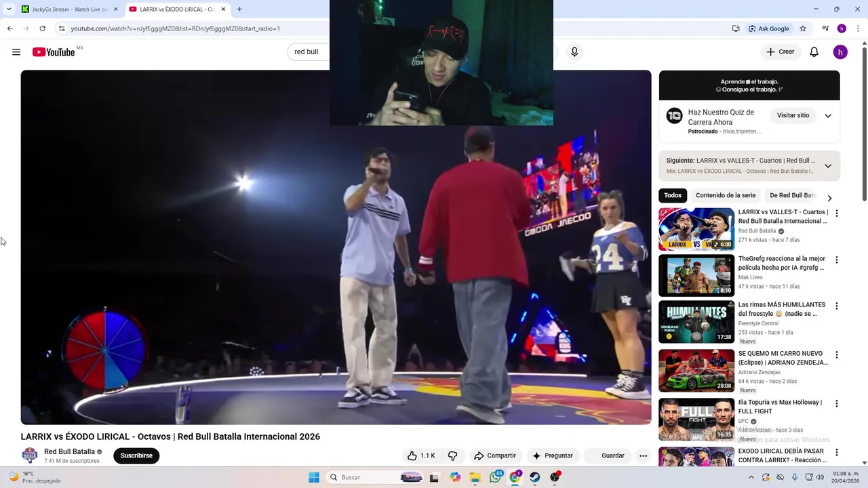
Task: Open Steam from the taskbar
Action: pos(535,477)
